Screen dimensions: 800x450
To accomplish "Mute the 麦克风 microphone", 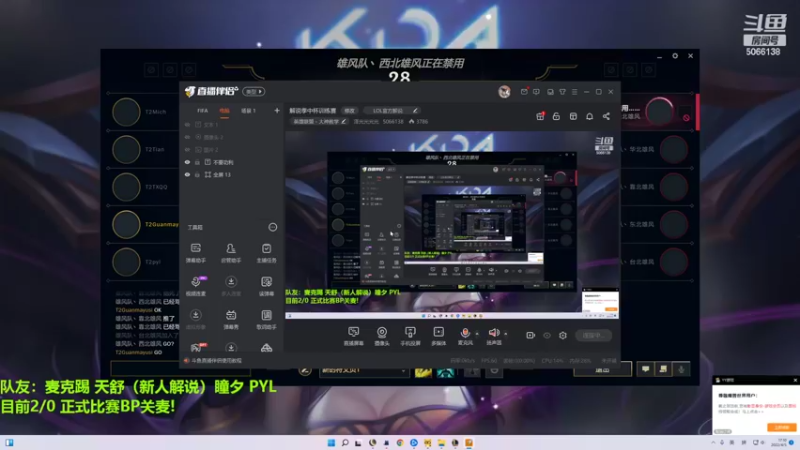I will tap(465, 333).
